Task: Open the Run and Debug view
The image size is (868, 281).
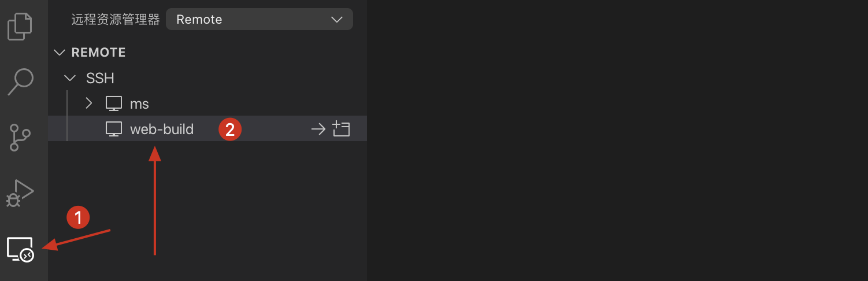Action: point(21,193)
